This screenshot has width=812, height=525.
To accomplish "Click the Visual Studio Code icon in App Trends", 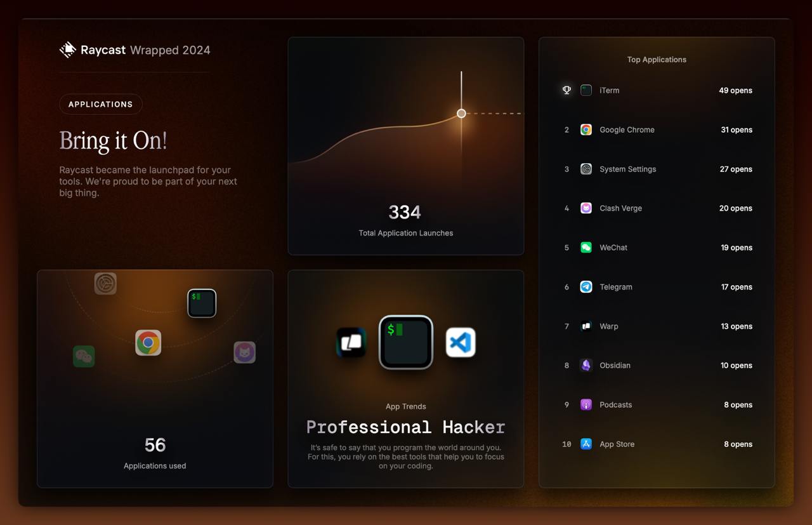I will (x=461, y=343).
